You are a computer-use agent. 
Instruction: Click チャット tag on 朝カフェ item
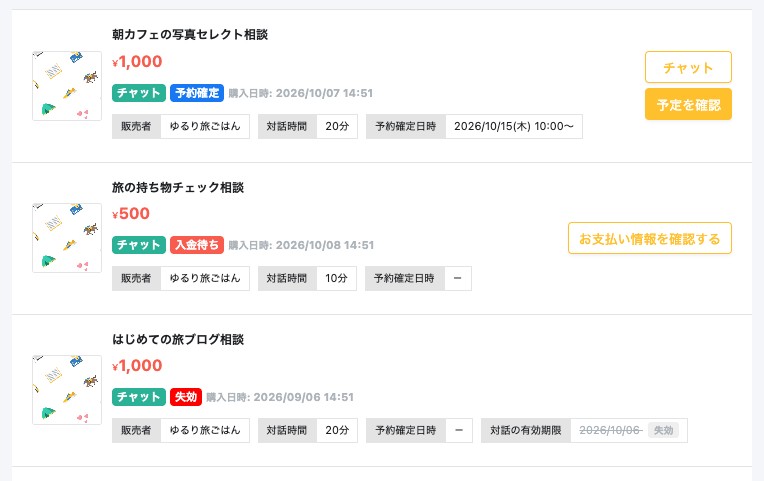[x=139, y=93]
